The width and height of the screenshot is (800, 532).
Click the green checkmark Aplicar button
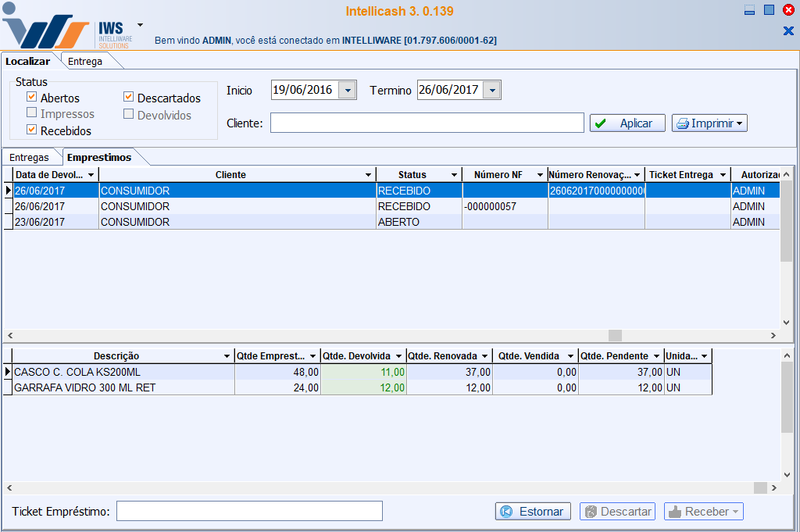click(627, 123)
